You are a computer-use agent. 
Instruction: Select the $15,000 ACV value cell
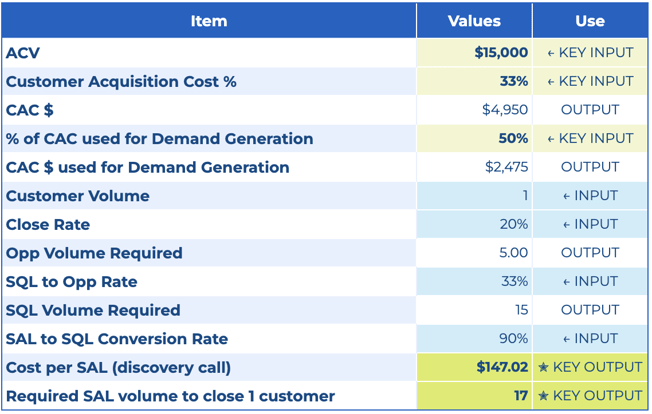[474, 53]
